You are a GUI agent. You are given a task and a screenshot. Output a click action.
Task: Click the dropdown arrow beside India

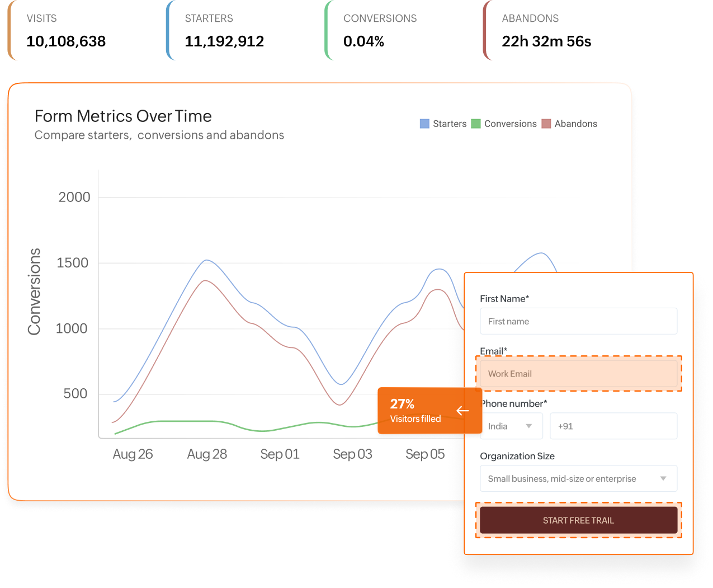click(x=529, y=426)
